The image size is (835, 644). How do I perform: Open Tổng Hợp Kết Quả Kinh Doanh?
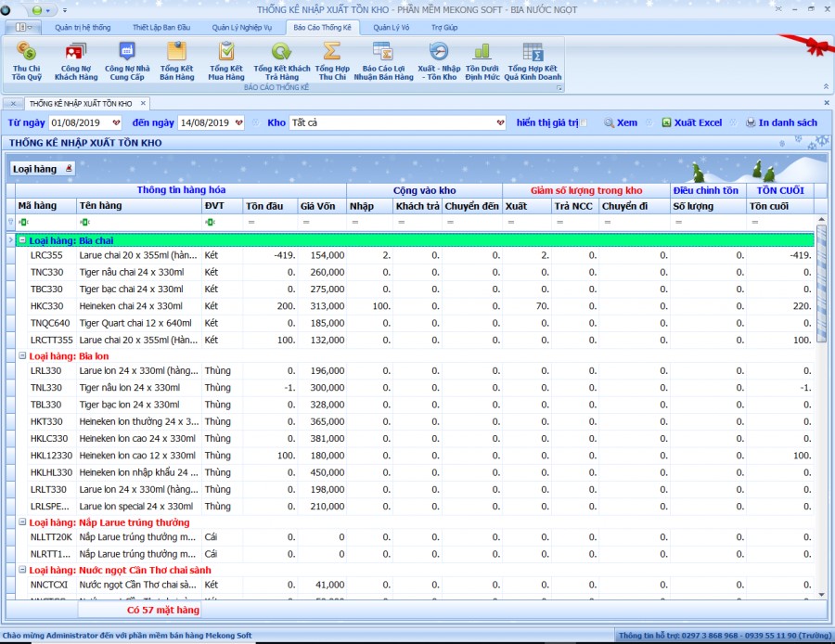point(533,62)
